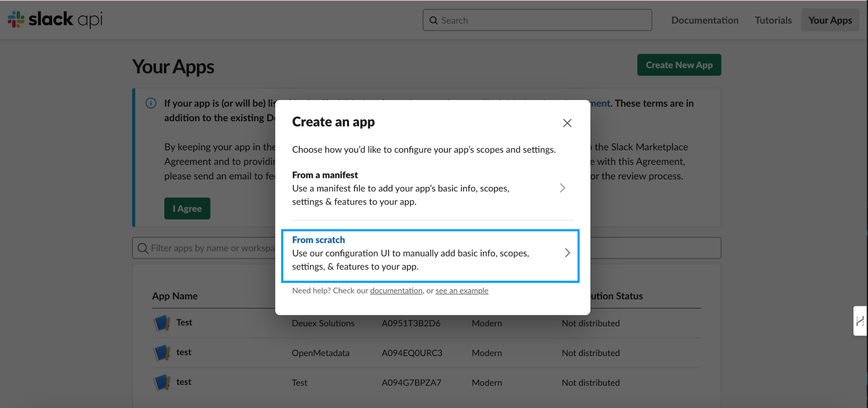Viewport: 868px width, 408px height.
Task: Open the Documentation menu item
Action: click(x=704, y=20)
